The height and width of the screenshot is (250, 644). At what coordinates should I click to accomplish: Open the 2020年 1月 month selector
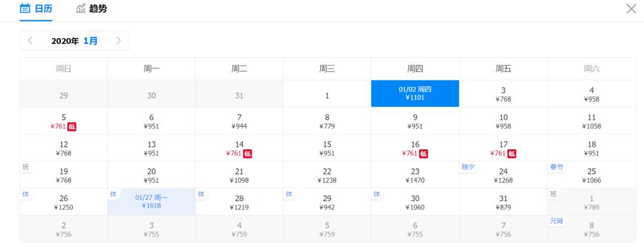[x=75, y=41]
